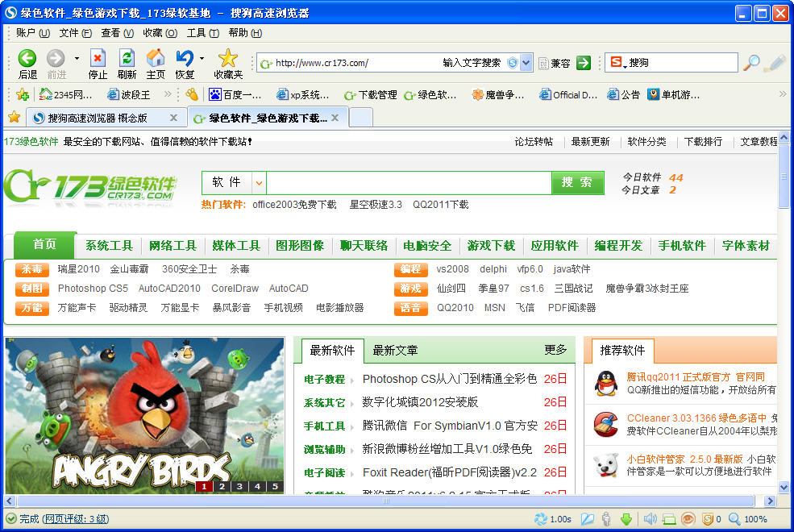Click the Restore (恢复) undo icon

pyautogui.click(x=185, y=58)
